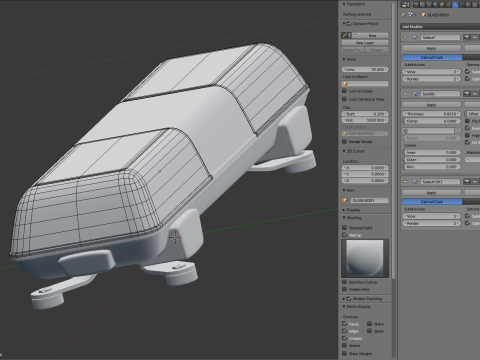Select the Modifiers wrench icon tab
This screenshot has height=360, width=480.
click(455, 4)
